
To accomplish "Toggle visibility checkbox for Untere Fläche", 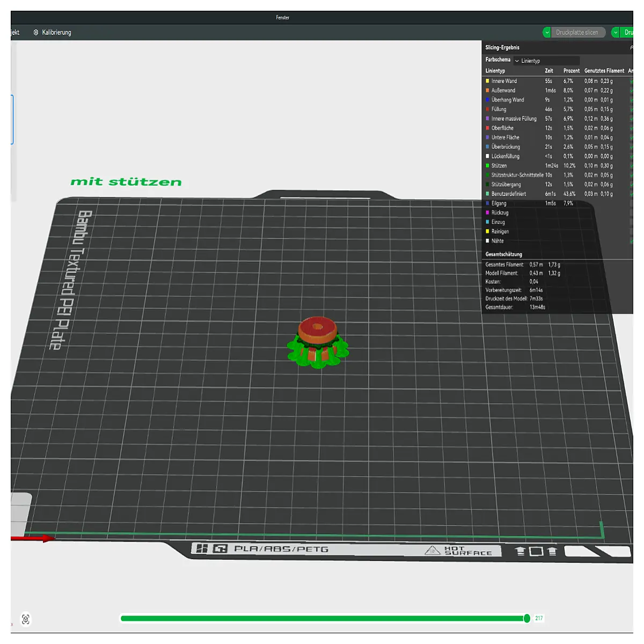I will coord(631,137).
